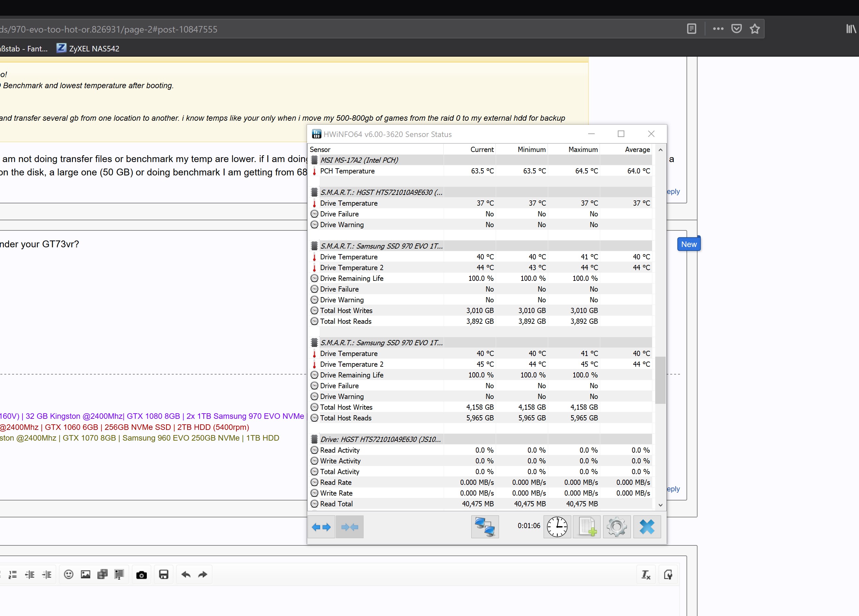Screen dimensions: 859x616
Task: Insert image in reply editor
Action: point(86,574)
